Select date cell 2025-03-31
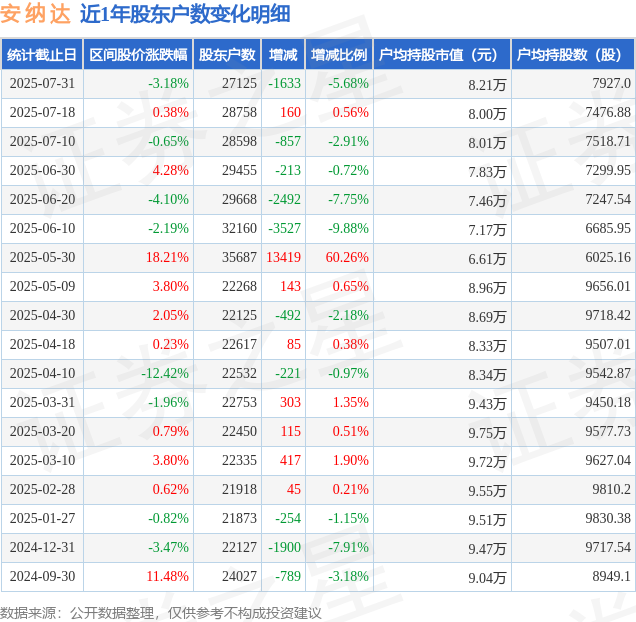 click(x=42, y=402)
